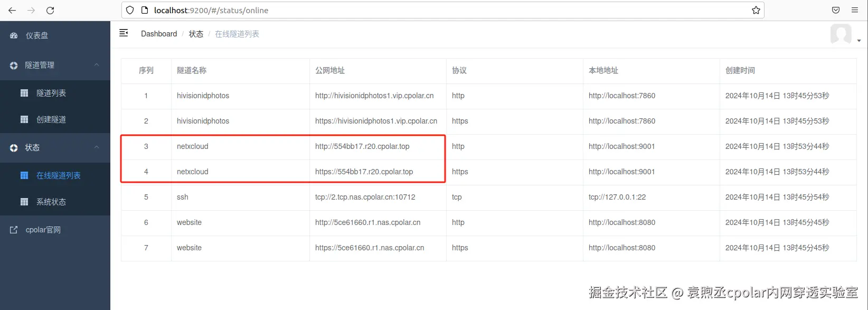Viewport: 868px width, 310px height.
Task: Click http://hivisionidphotos1.vip.cpolar.cn address
Action: point(374,96)
